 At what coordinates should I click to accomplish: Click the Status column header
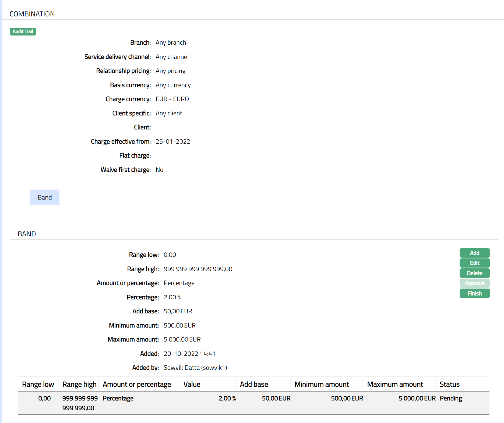449,384
